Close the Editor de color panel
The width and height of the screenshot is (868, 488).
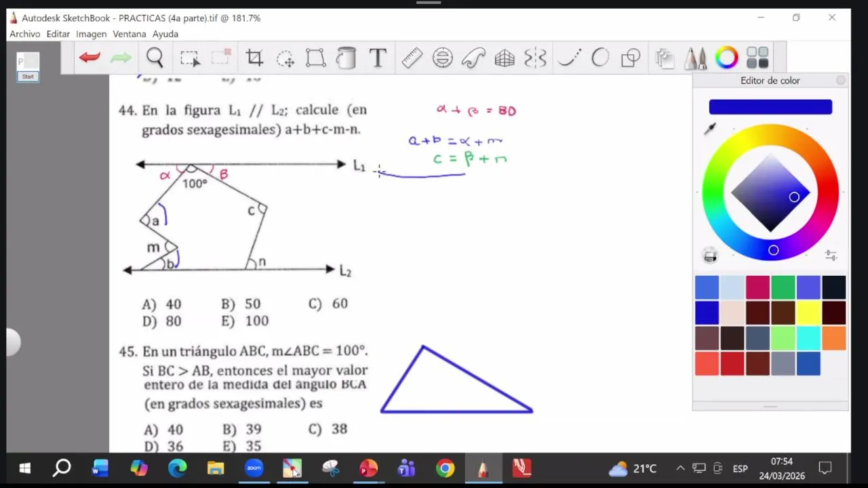click(841, 81)
